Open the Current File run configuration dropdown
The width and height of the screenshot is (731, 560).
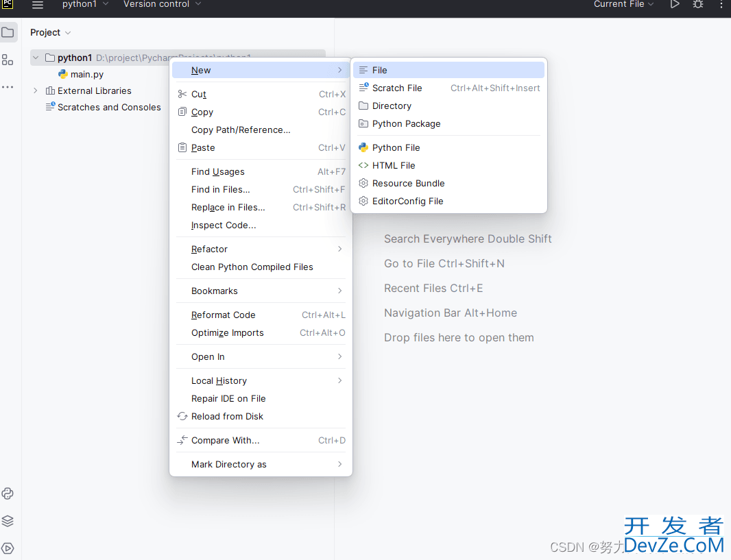pyautogui.click(x=624, y=4)
